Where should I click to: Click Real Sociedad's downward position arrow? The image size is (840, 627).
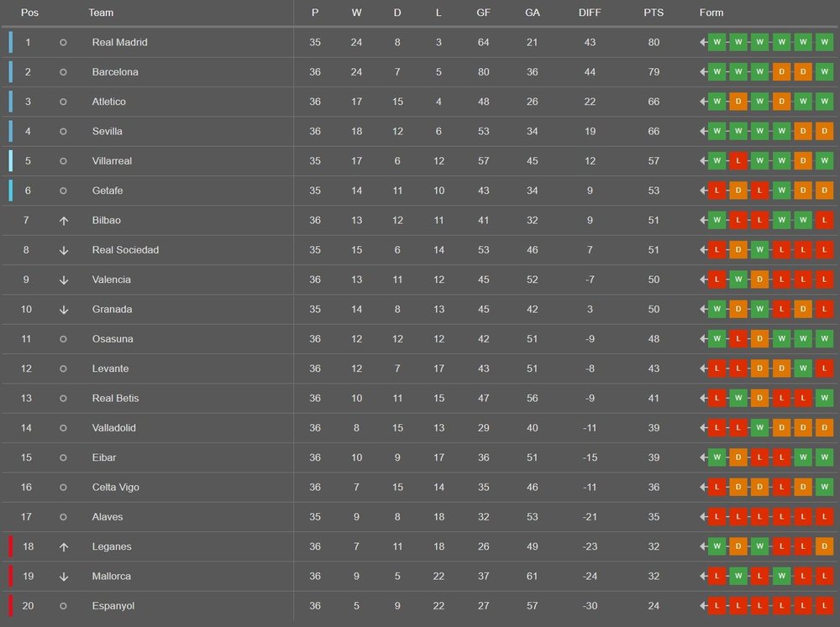click(x=63, y=250)
